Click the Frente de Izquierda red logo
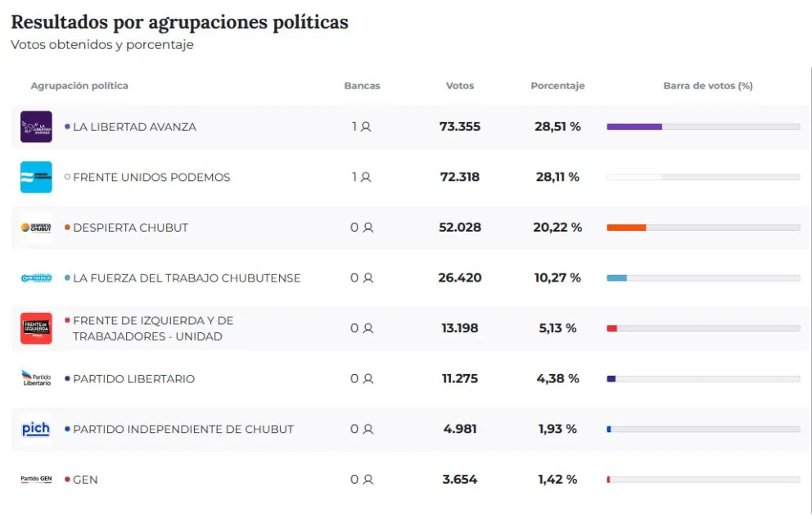 36,328
